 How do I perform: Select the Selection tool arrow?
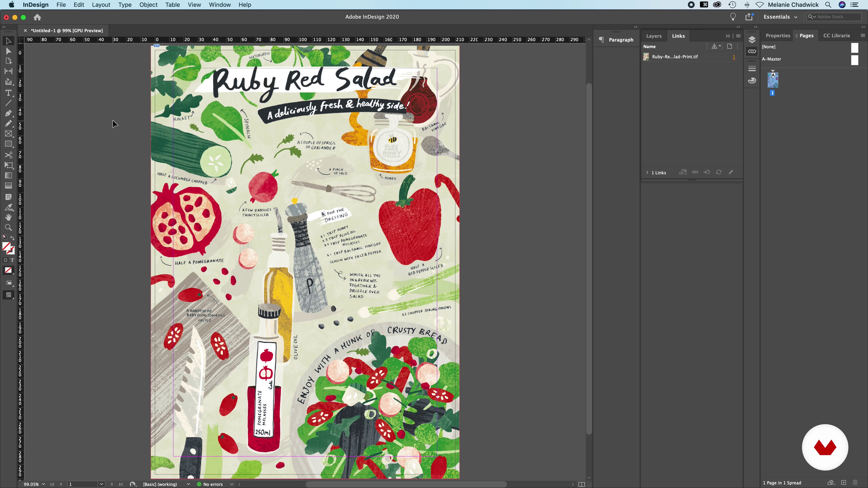pyautogui.click(x=8, y=41)
